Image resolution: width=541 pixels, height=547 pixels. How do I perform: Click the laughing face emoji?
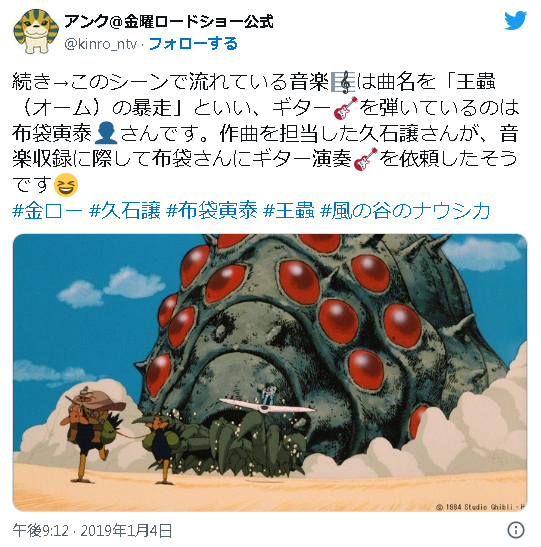tap(66, 185)
